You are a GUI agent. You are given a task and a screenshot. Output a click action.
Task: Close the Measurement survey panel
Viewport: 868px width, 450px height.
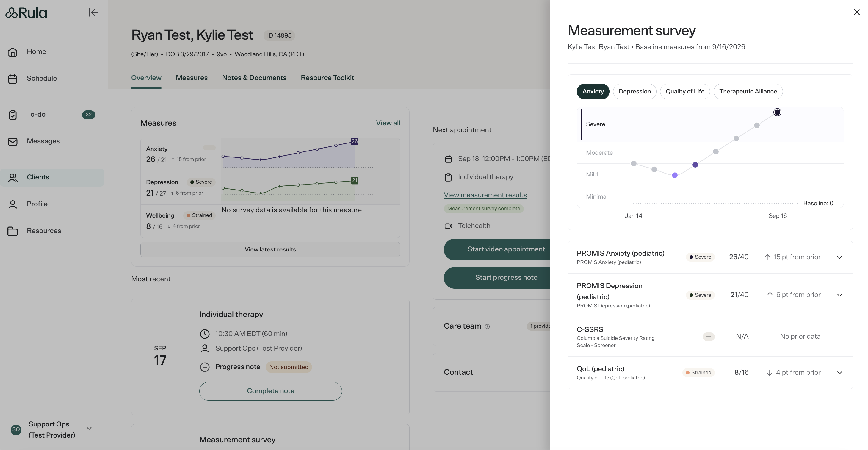pyautogui.click(x=856, y=12)
